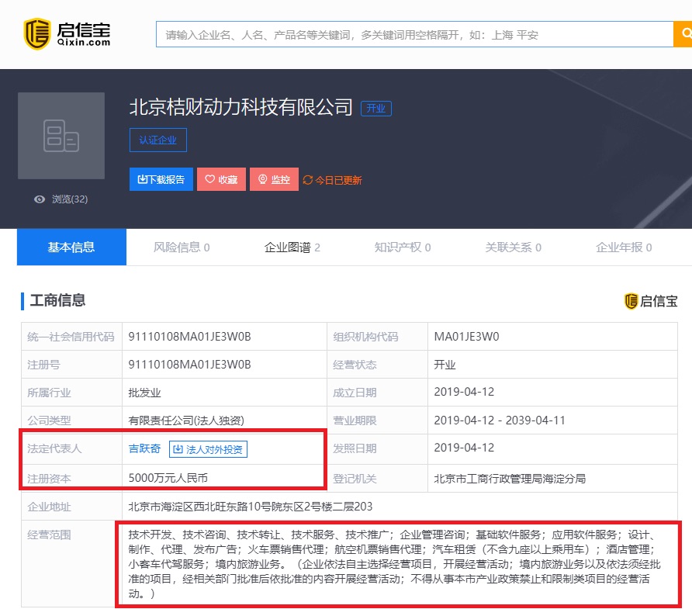This screenshot has height=616, width=692.
Task: Click the company placeholder logo thumbnail
Action: pyautogui.click(x=61, y=136)
